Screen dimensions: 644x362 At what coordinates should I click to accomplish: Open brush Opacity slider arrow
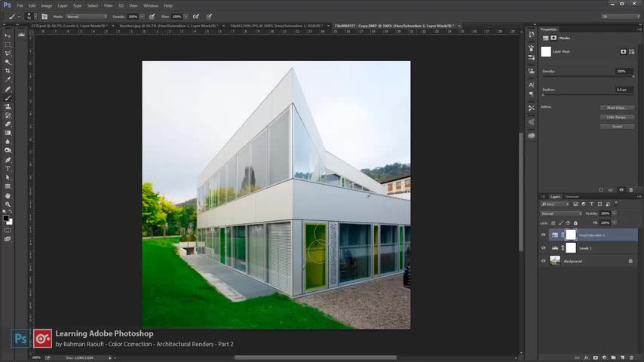click(142, 17)
